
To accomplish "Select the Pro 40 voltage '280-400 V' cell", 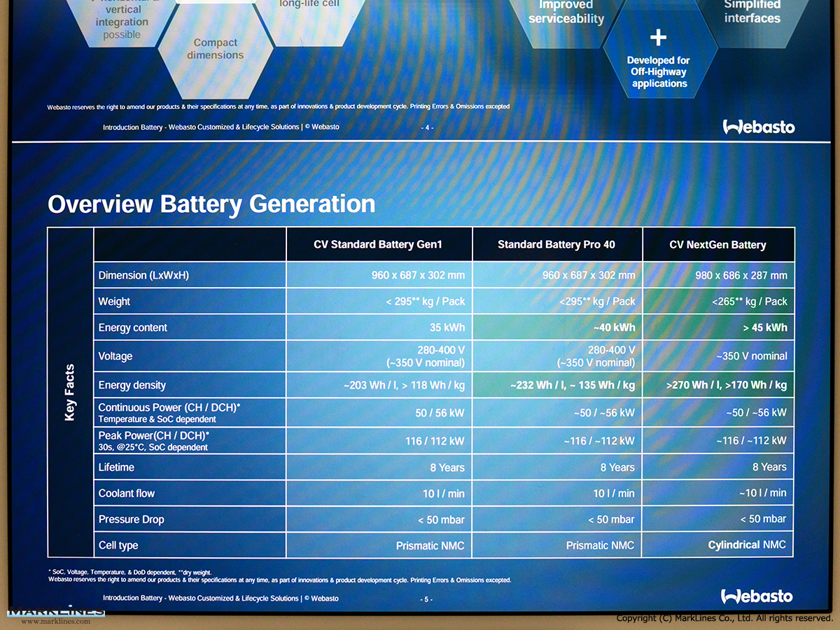I will [x=596, y=356].
